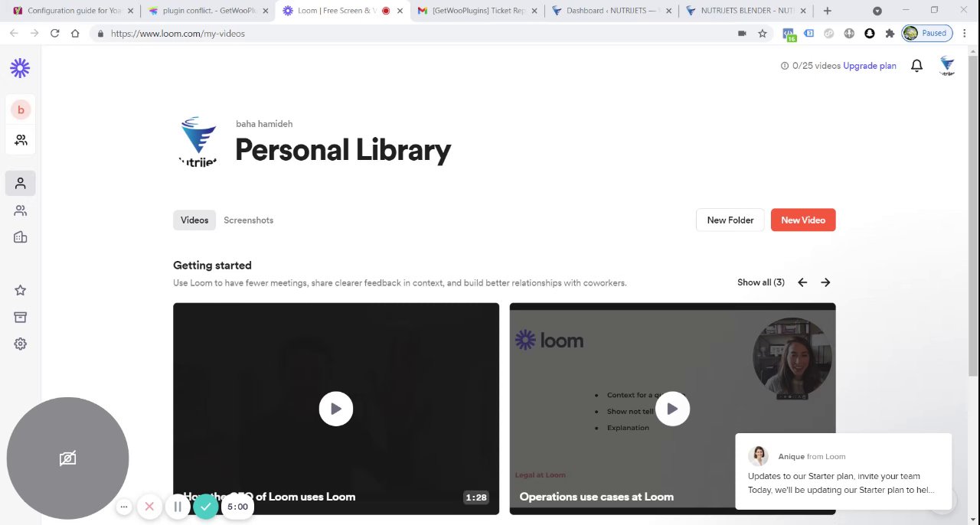Cancel the recording with the red X
Image resolution: width=980 pixels, height=525 pixels.
click(149, 507)
